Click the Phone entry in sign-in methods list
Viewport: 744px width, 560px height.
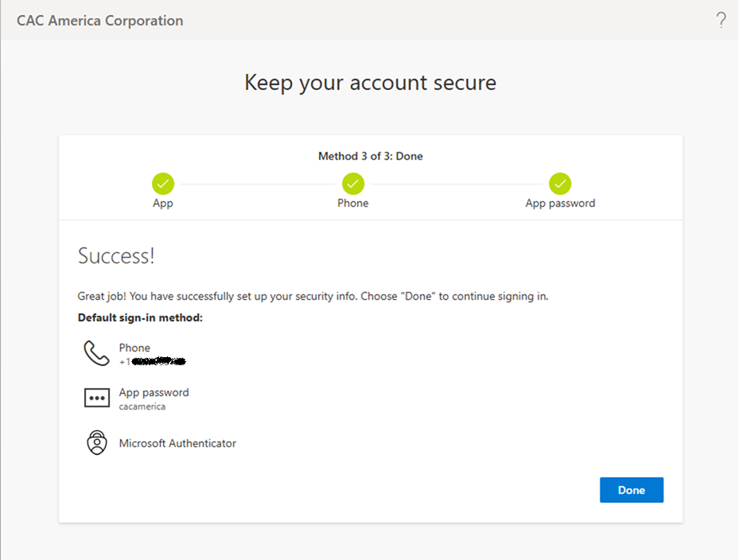[134, 348]
